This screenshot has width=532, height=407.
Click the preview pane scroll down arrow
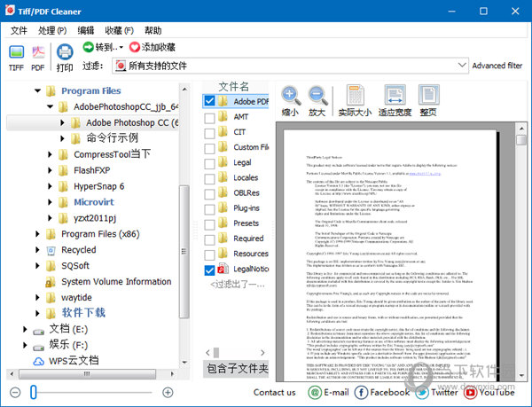[521, 375]
